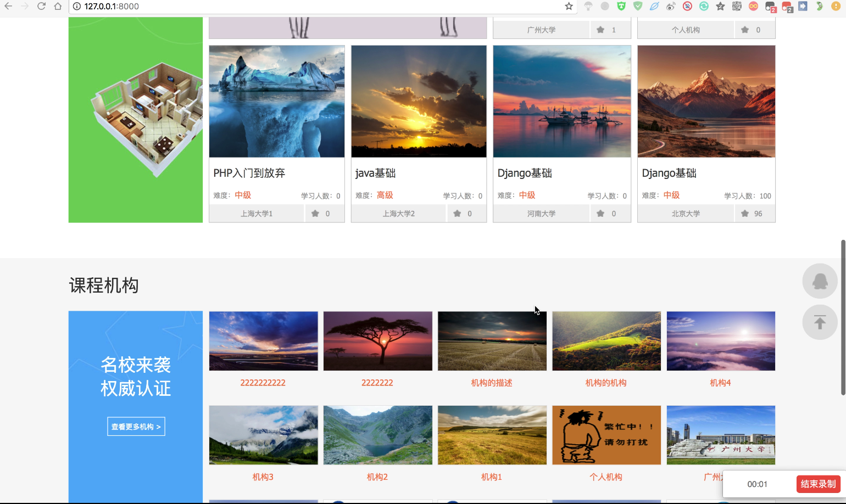
Task: Click the 00:01 recording timer
Action: pyautogui.click(x=757, y=484)
